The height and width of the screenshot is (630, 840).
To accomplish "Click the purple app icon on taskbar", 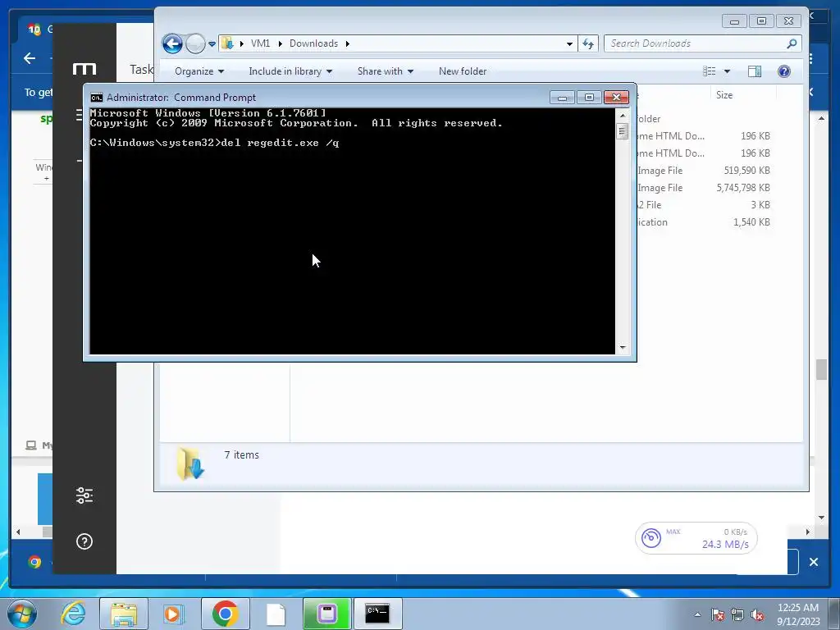I will point(326,614).
